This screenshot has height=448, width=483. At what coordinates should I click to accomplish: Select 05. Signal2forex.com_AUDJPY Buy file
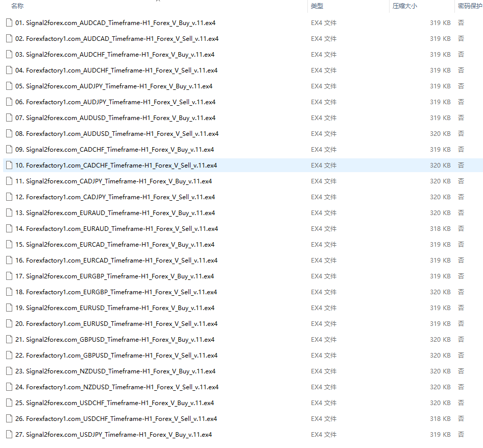[x=114, y=86]
